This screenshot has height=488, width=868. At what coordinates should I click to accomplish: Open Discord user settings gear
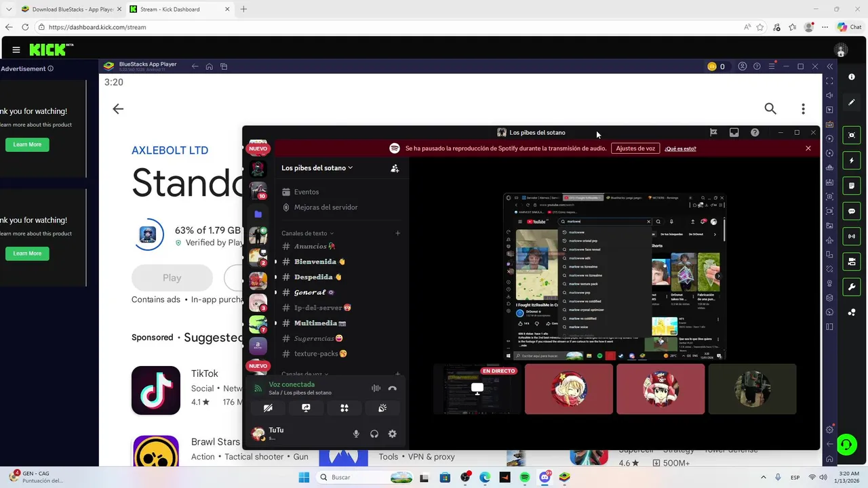pos(392,434)
